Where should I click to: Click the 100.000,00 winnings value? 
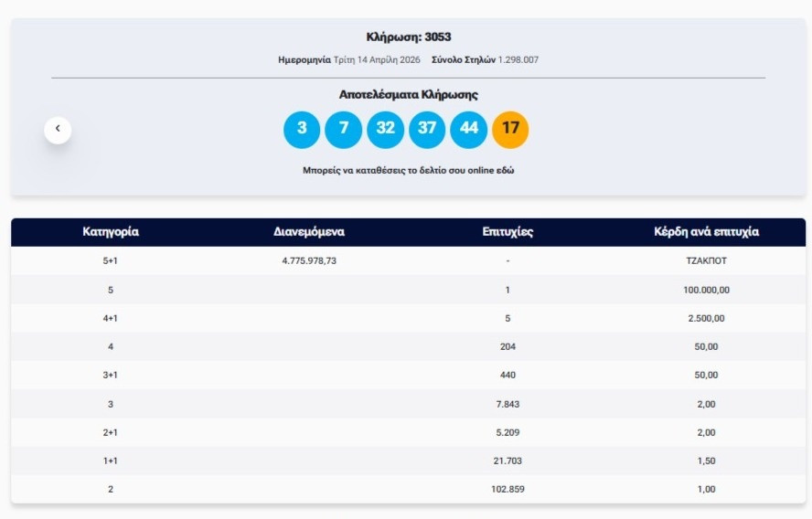pyautogui.click(x=706, y=290)
